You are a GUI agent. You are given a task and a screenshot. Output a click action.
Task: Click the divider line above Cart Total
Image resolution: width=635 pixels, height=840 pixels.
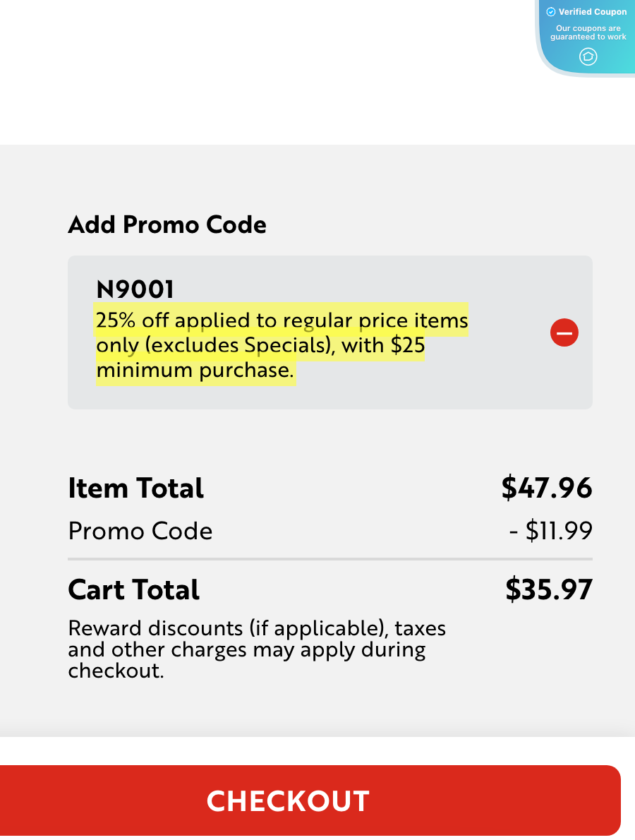click(x=330, y=559)
